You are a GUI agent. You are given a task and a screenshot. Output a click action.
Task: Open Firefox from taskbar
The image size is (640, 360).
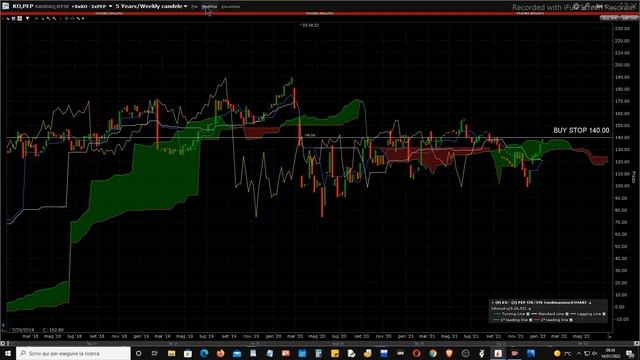pos(220,353)
